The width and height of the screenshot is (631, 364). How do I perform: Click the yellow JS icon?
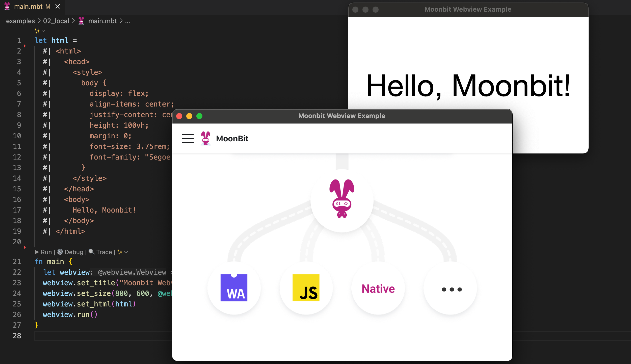coord(306,288)
